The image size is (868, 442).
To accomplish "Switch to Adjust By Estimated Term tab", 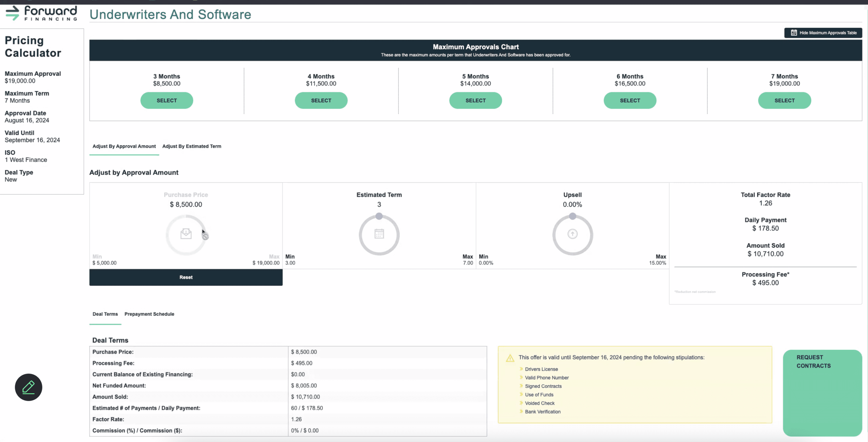I will pyautogui.click(x=192, y=146).
